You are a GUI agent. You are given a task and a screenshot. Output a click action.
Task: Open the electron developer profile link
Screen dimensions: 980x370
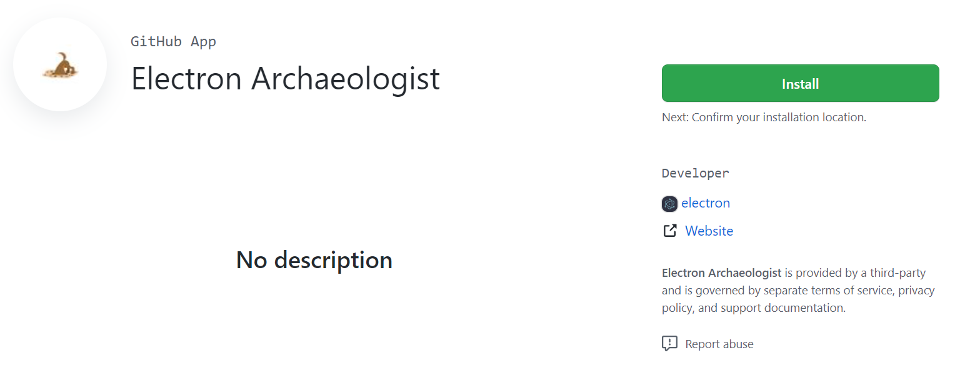[706, 203]
